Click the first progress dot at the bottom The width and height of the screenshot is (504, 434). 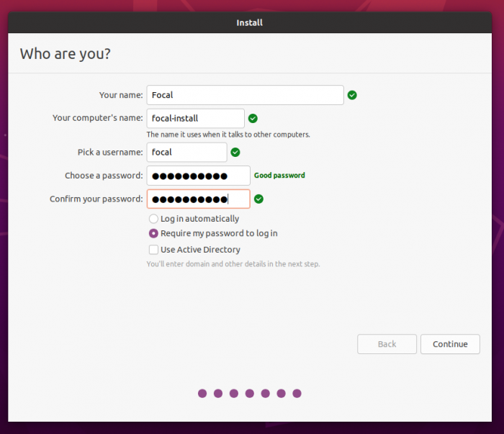click(x=202, y=394)
